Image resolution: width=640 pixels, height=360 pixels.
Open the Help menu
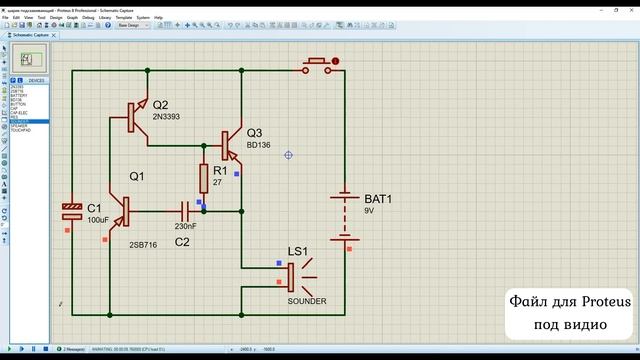pyautogui.click(x=158, y=18)
